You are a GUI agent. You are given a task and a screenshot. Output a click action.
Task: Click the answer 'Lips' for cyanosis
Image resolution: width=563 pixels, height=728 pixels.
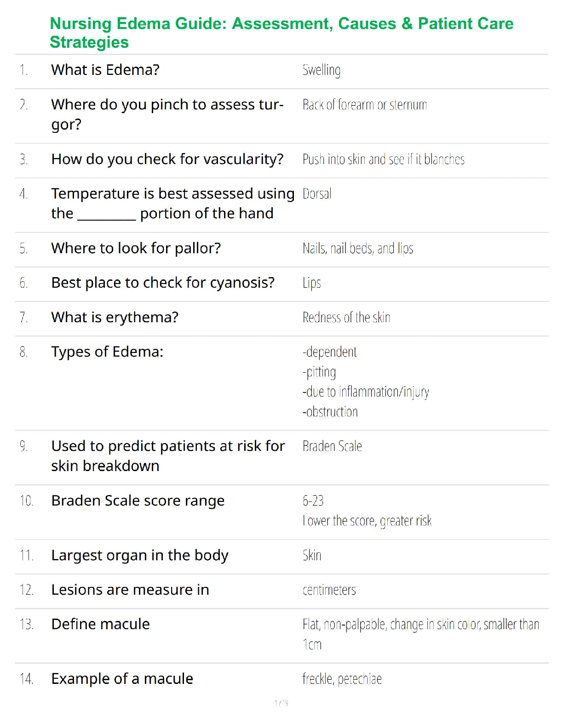[311, 283]
